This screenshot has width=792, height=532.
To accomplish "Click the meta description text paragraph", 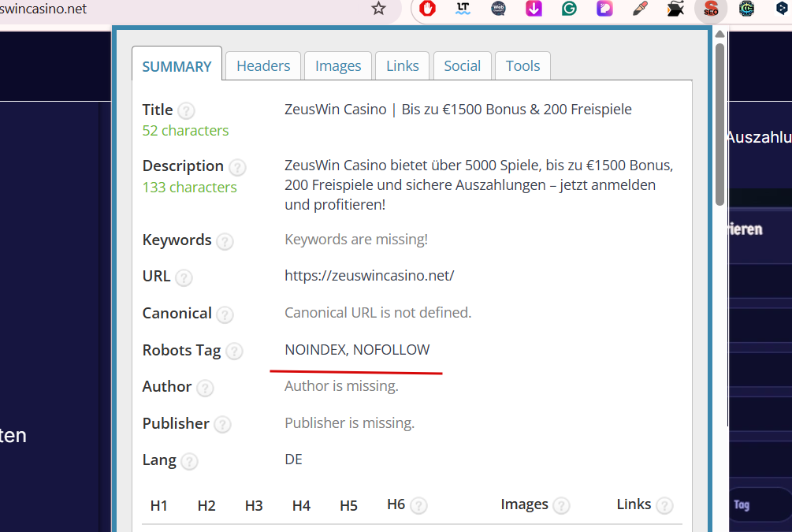I will coord(479,185).
